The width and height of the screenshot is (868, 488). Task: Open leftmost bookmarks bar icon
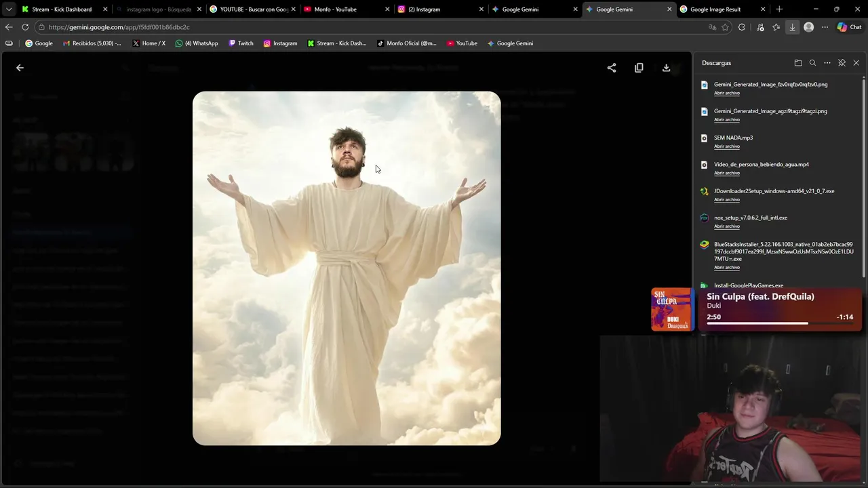(x=9, y=43)
